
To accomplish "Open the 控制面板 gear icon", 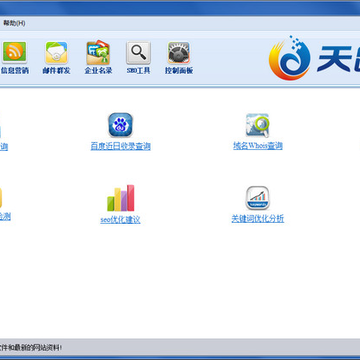I will tap(179, 53).
